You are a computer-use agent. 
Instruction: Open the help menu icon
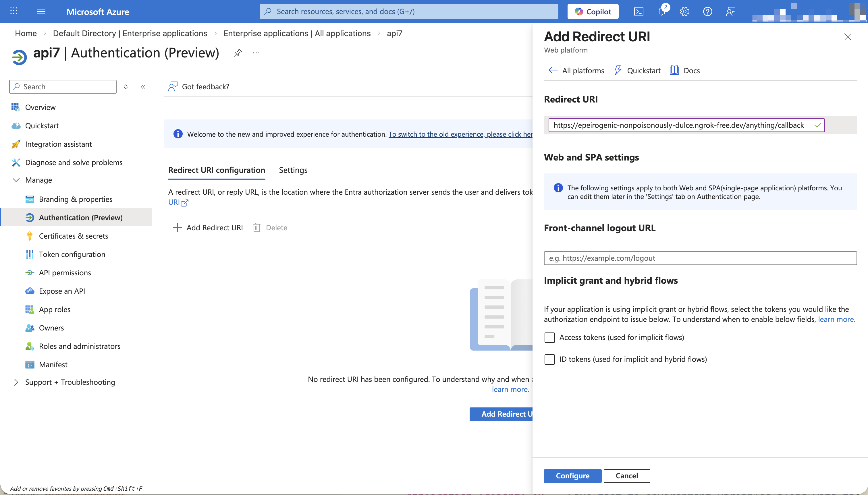[x=707, y=11]
